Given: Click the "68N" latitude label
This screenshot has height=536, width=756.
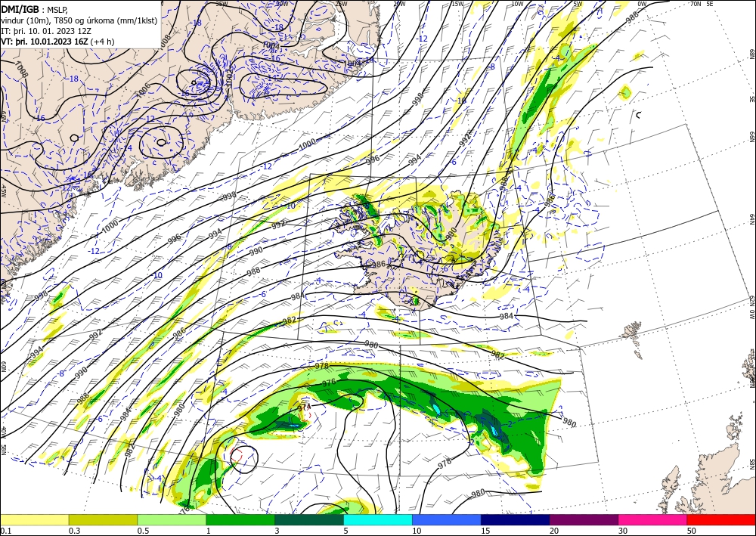Looking at the screenshot, I should (751, 54).
